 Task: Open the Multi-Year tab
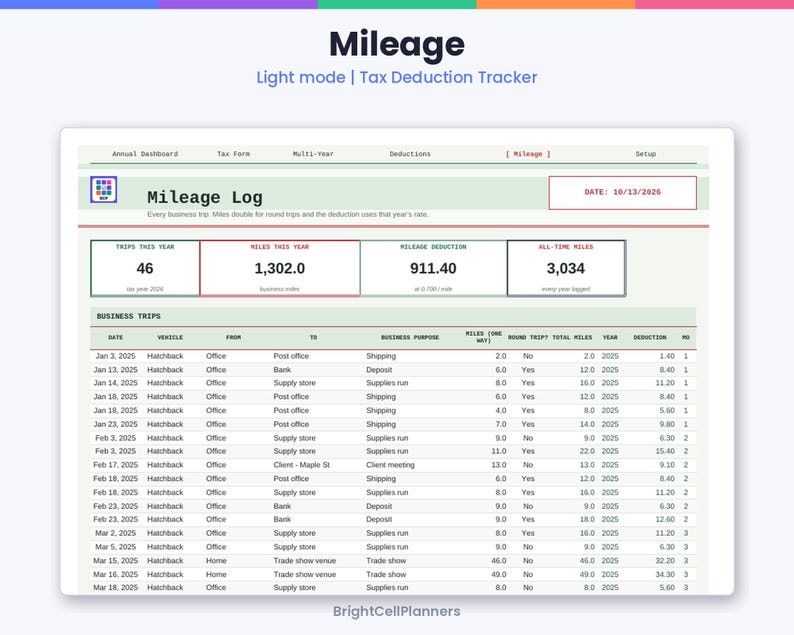pyautogui.click(x=313, y=154)
